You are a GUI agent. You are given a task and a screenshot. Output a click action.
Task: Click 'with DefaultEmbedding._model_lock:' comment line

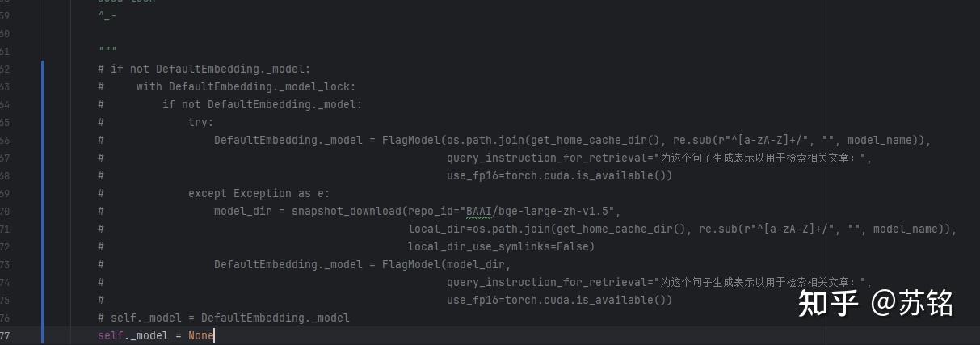246,86
